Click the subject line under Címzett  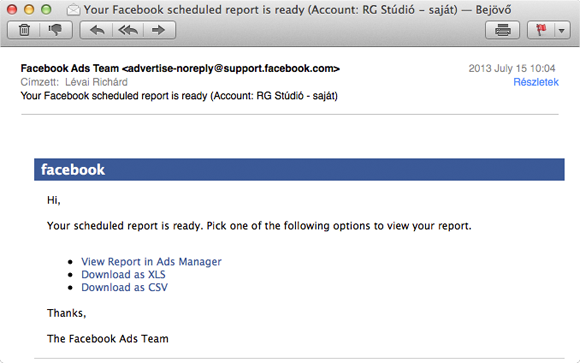(179, 96)
